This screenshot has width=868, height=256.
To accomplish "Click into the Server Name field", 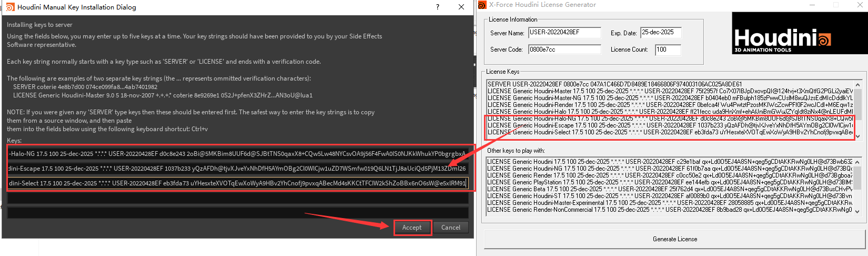I will pyautogui.click(x=564, y=33).
